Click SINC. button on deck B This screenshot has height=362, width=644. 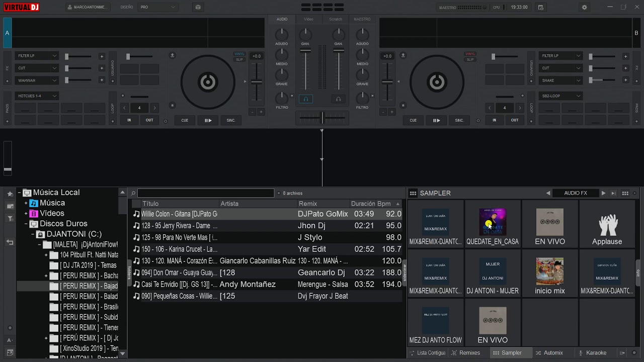tap(459, 120)
